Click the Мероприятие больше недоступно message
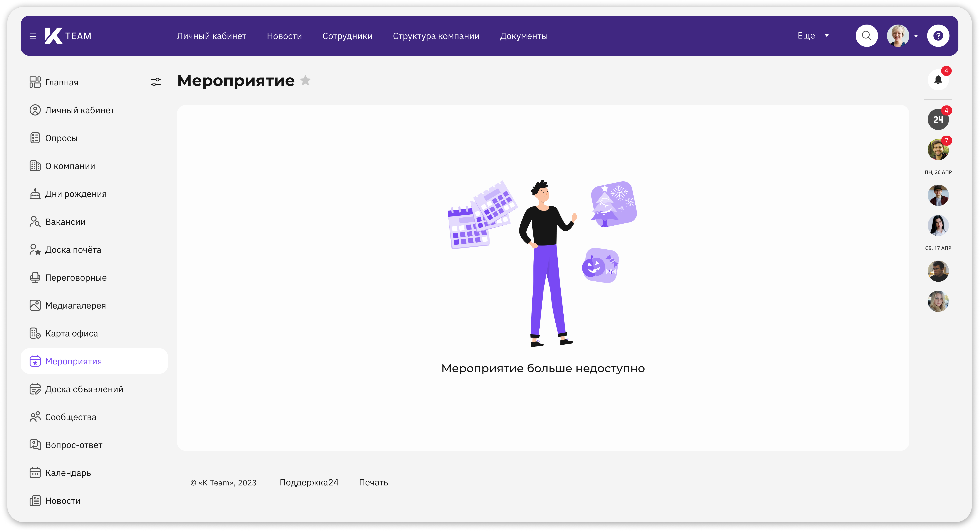The width and height of the screenshot is (980, 531). [x=543, y=368]
